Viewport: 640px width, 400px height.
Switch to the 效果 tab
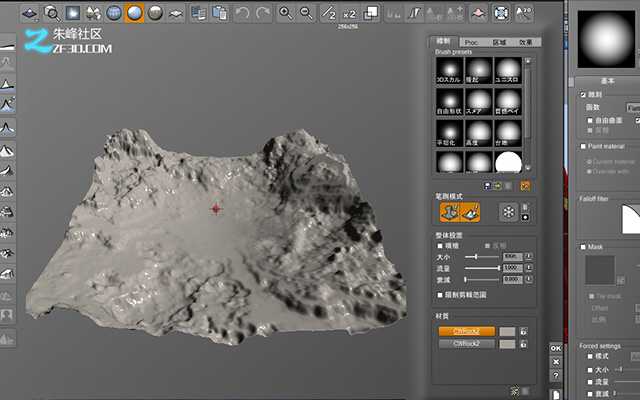click(x=525, y=42)
